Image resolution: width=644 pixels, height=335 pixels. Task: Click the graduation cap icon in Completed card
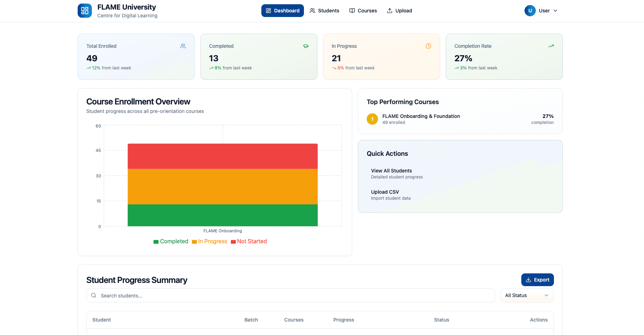pos(306,46)
